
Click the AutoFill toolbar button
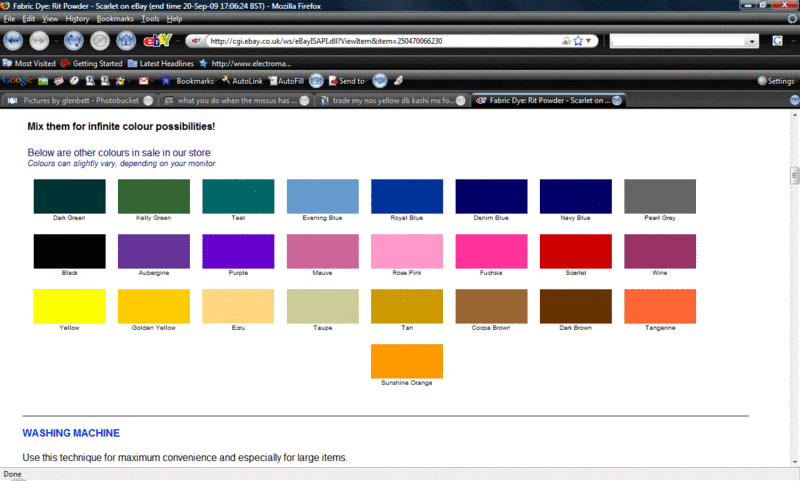coord(284,80)
